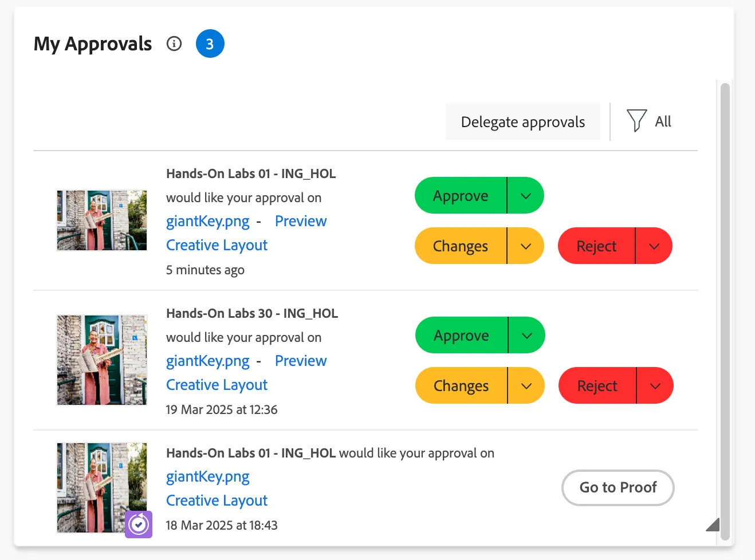Screen dimensions: 755x560
Task: Click the All filter label
Action: pyautogui.click(x=663, y=121)
